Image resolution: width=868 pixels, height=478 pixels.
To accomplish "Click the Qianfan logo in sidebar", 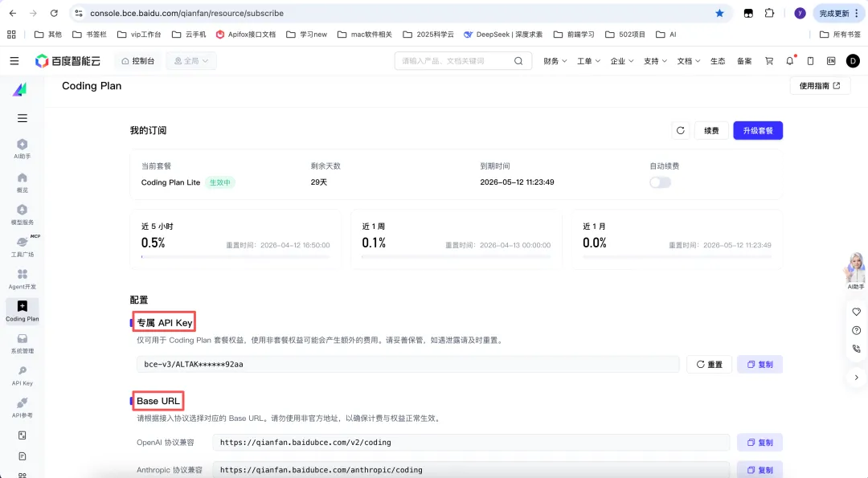I will [x=20, y=89].
